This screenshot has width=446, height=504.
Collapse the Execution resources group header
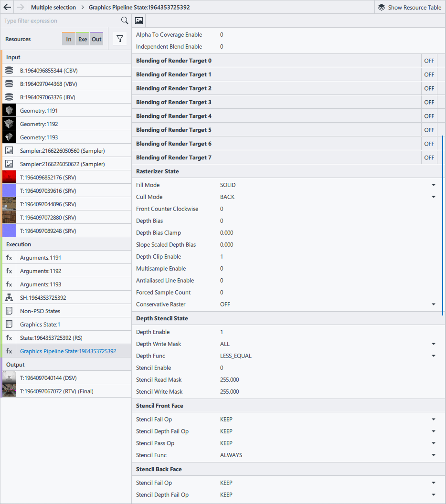click(x=66, y=244)
